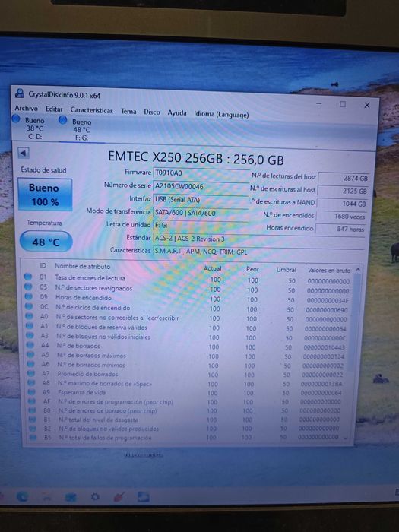Click the Características field S.M.A.R.T., APM, NCQ
399x532 pixels.
click(258, 252)
